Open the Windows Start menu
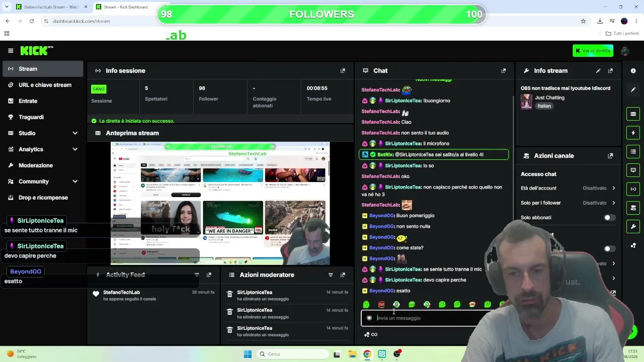This screenshot has height=362, width=644. click(x=248, y=354)
